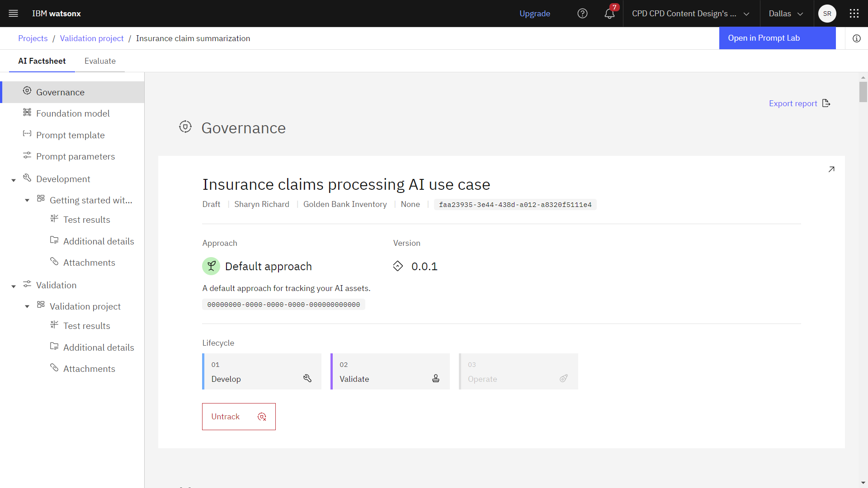The width and height of the screenshot is (868, 488).
Task: Click the Development wrench icon in the sidebar
Action: 27,178
